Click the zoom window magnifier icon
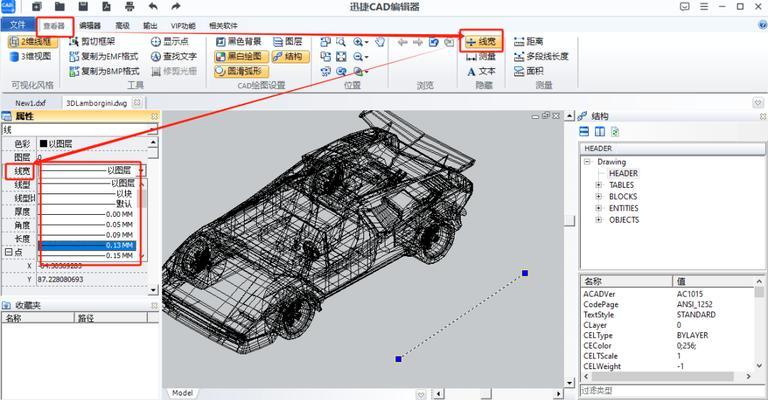 point(341,42)
